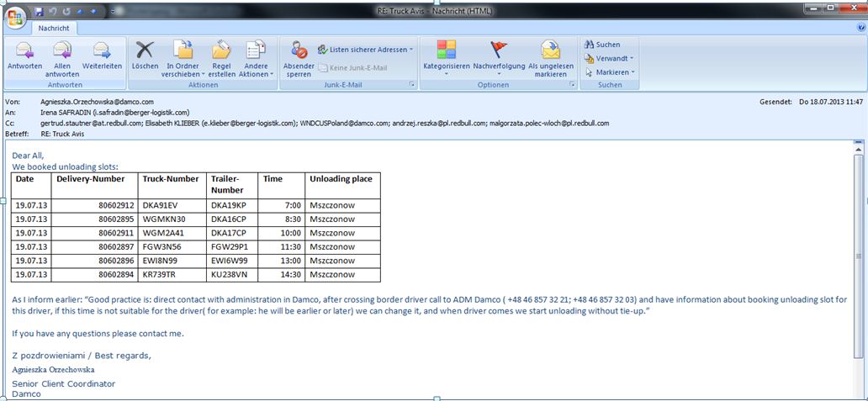The width and height of the screenshot is (868, 401).
Task: Click delivery number 80602912
Action: click(x=116, y=205)
